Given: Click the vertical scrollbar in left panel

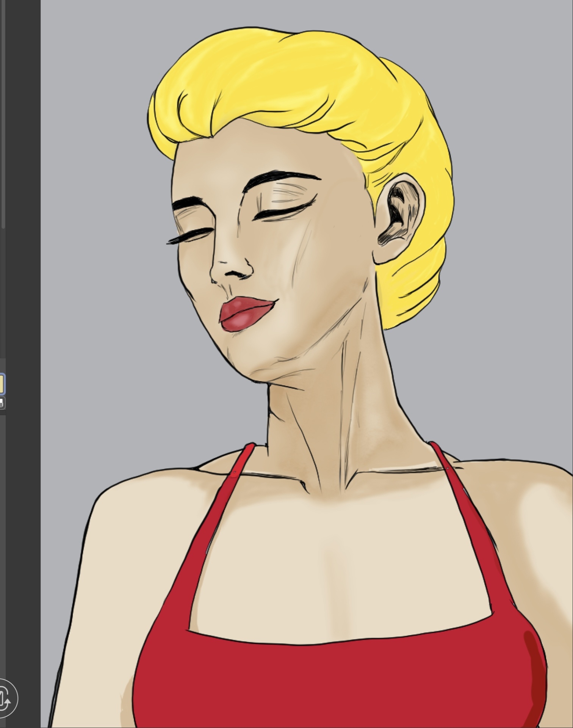Looking at the screenshot, I should tap(3, 114).
